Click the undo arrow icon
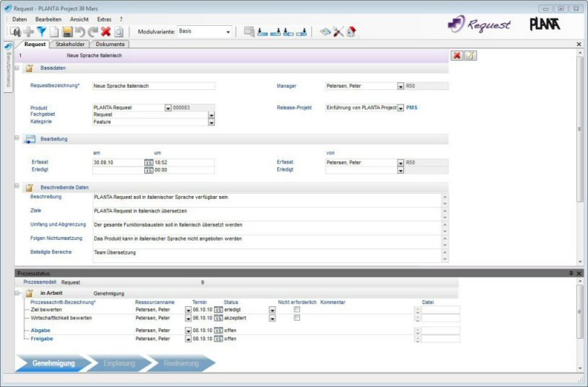The width and height of the screenshot is (588, 387). pyautogui.click(x=80, y=32)
